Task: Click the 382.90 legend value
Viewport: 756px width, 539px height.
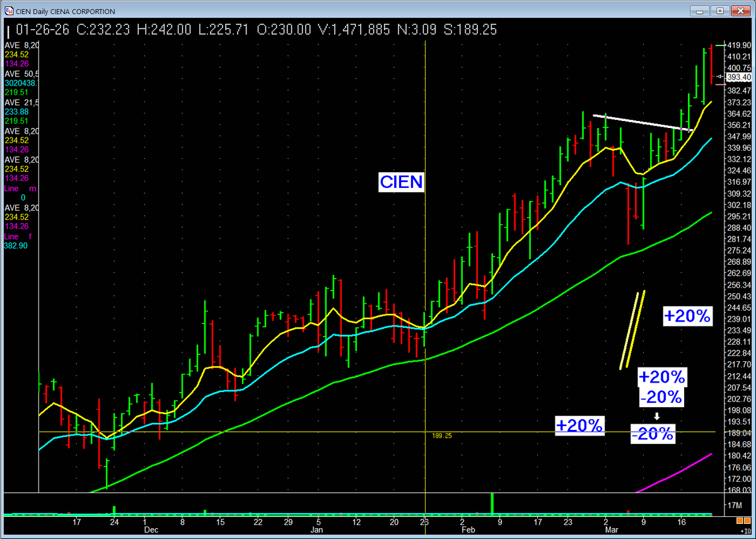Action: [16, 246]
